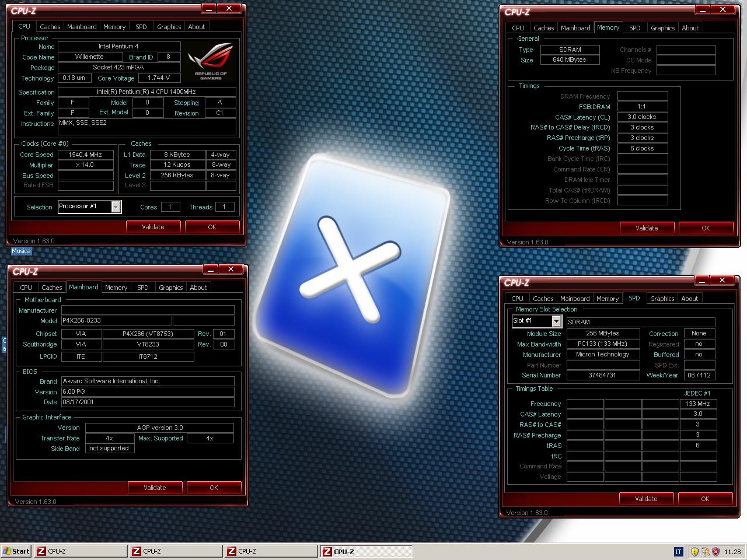
Task: Click Validate in the Memory window
Action: [x=647, y=228]
